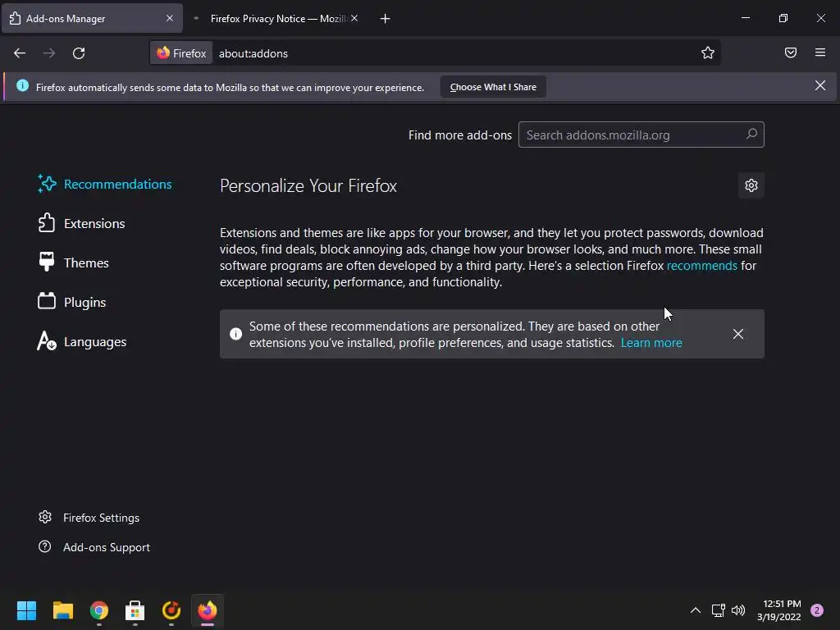The image size is (840, 630).
Task: Close the Add-ons Manager tab
Action: (169, 18)
